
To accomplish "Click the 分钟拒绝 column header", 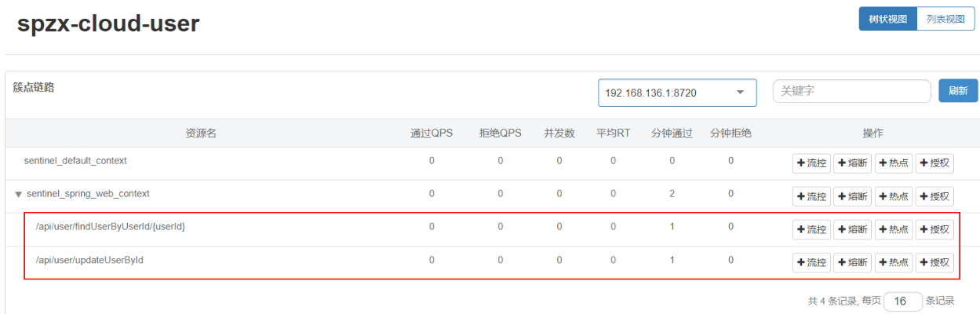I will (x=730, y=133).
